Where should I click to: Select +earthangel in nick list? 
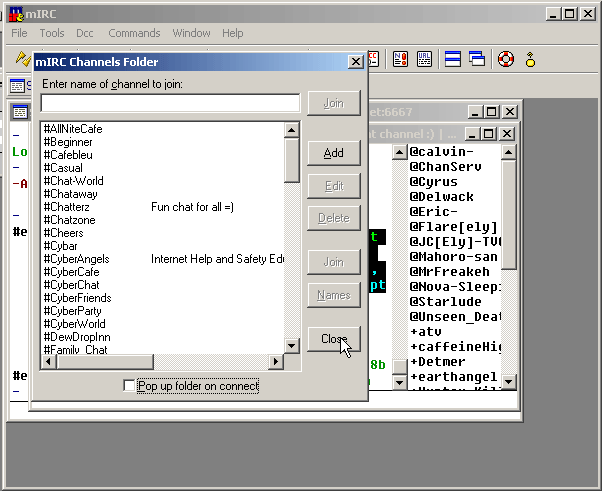tap(453, 377)
